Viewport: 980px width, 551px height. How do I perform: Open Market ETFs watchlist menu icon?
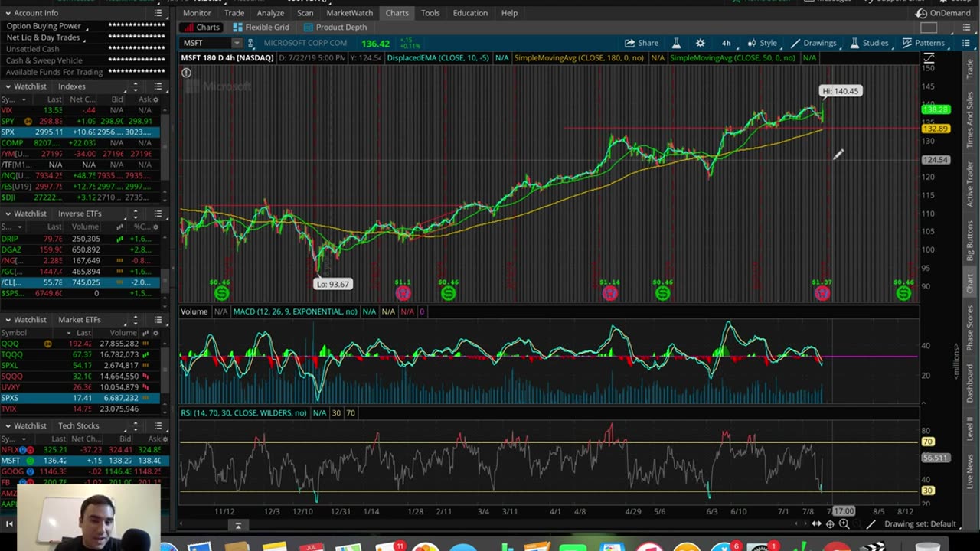pos(158,320)
